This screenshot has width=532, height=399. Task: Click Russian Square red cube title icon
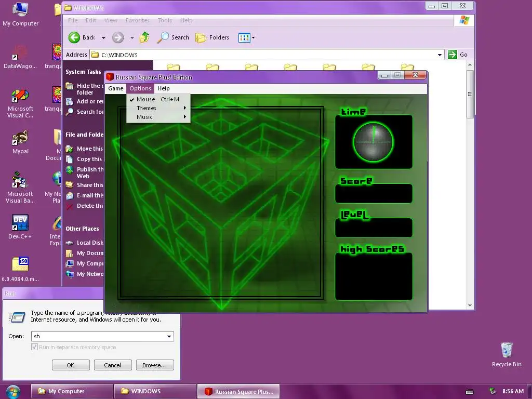pyautogui.click(x=110, y=77)
